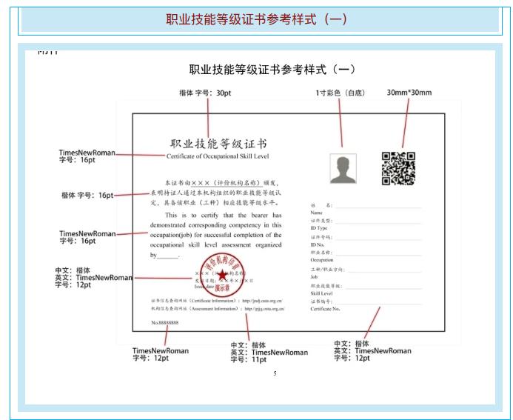Click the ID Type field line

pyautogui.click(x=378, y=223)
